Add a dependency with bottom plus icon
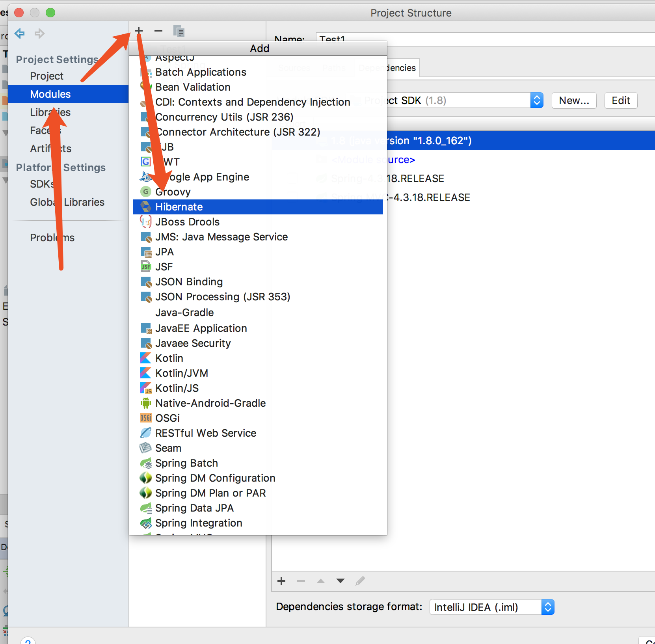This screenshot has height=644, width=655. click(281, 581)
